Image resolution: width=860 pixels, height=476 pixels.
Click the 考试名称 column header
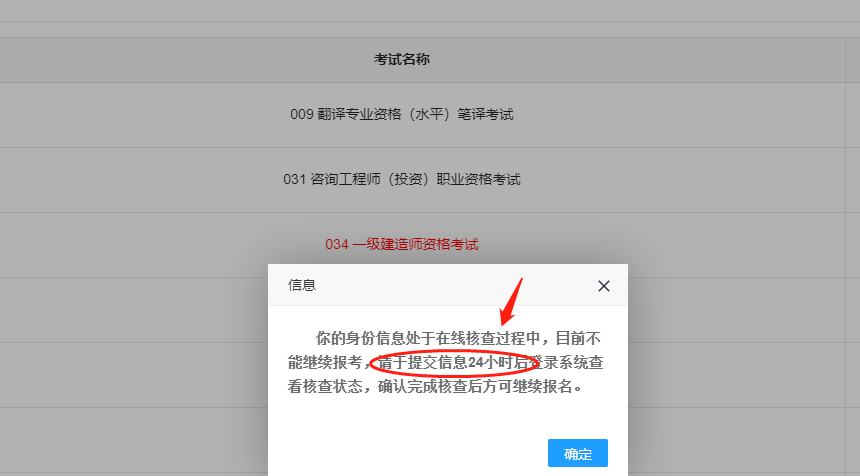pyautogui.click(x=401, y=59)
